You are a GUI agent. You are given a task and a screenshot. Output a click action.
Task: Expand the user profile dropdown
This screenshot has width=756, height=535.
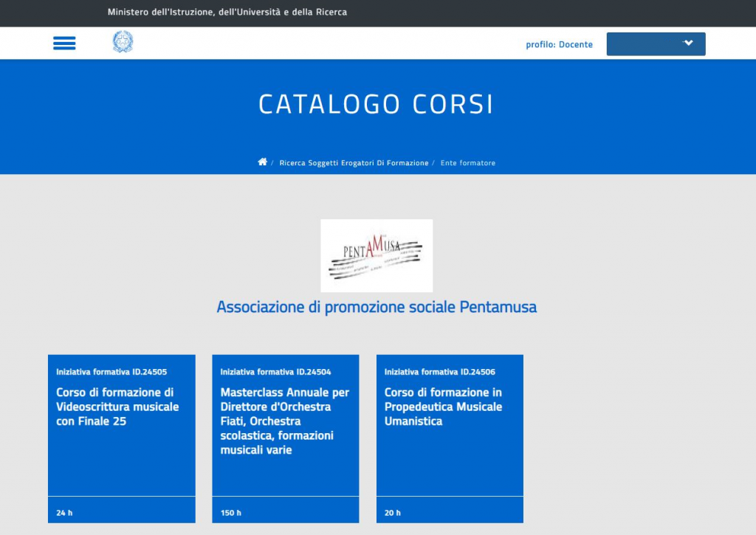tap(656, 44)
